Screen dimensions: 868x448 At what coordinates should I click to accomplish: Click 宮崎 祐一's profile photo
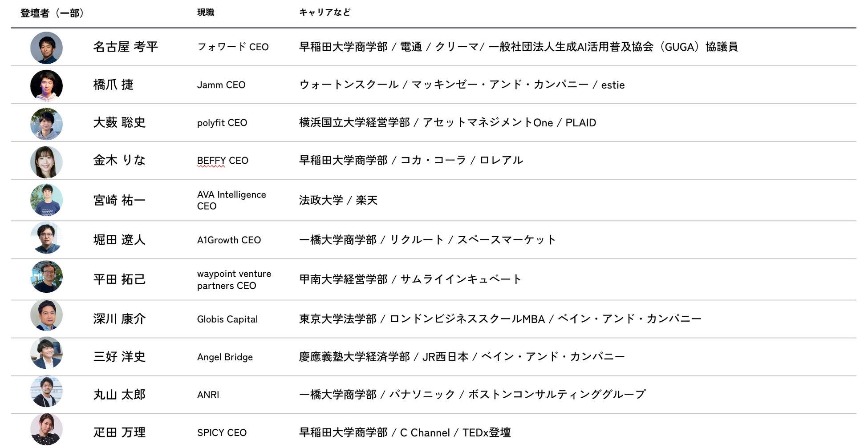coord(46,200)
